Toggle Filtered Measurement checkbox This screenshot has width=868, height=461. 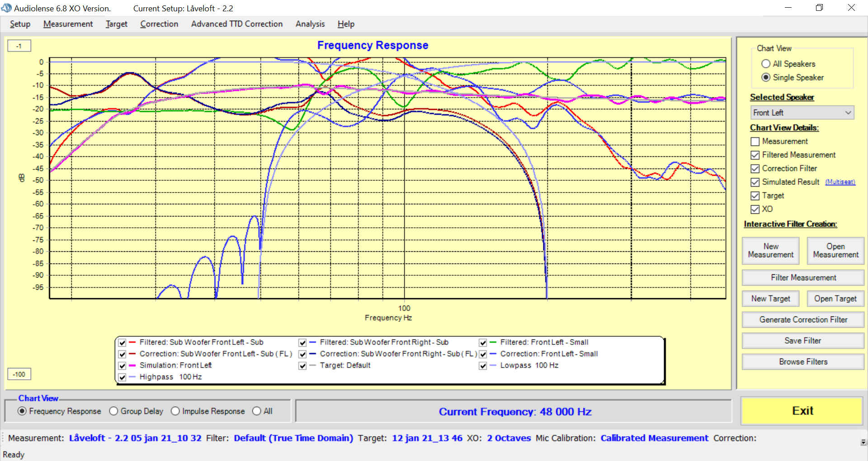755,155
